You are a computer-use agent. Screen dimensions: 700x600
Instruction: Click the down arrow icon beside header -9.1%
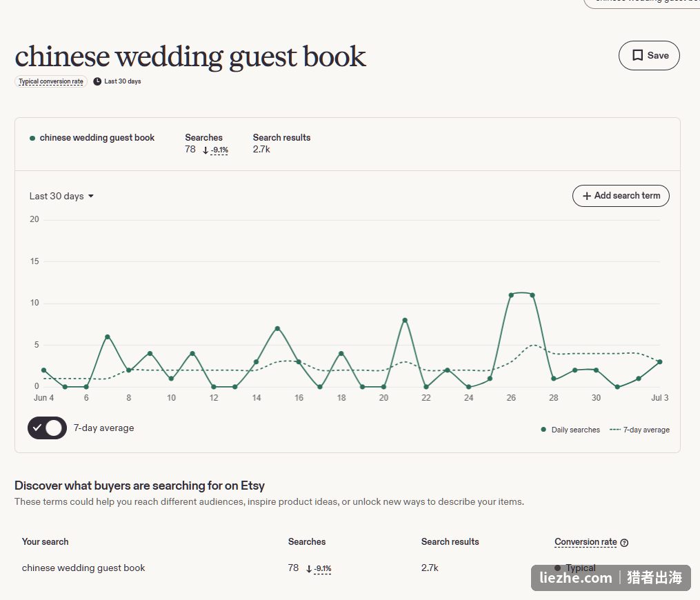coord(206,150)
